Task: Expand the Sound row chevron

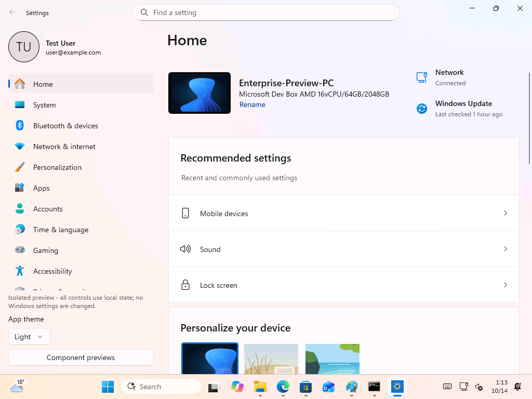Action: 505,249
